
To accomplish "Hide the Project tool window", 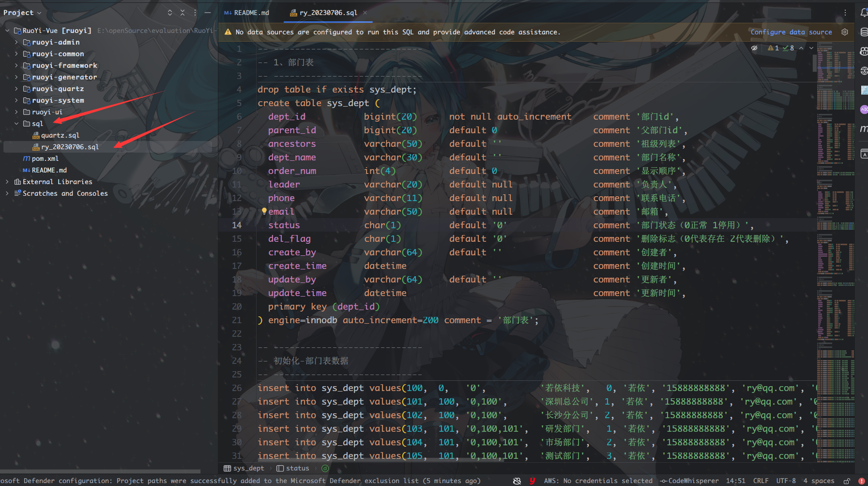I will [x=208, y=13].
